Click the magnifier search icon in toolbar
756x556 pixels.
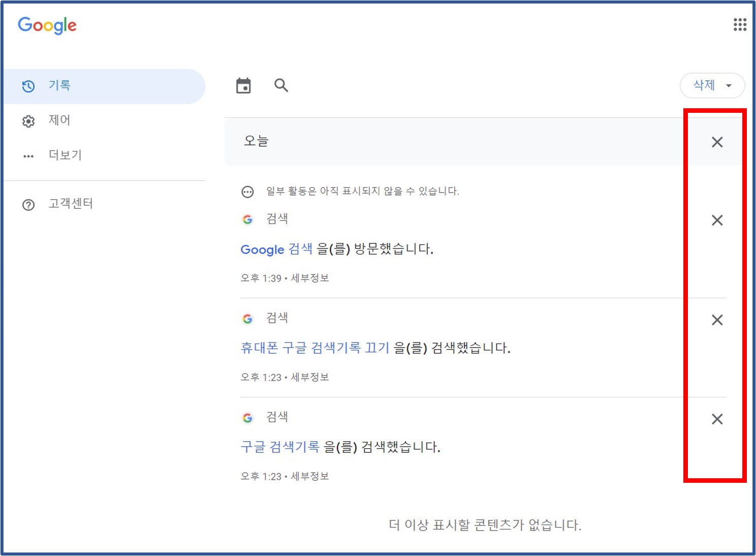(x=281, y=85)
